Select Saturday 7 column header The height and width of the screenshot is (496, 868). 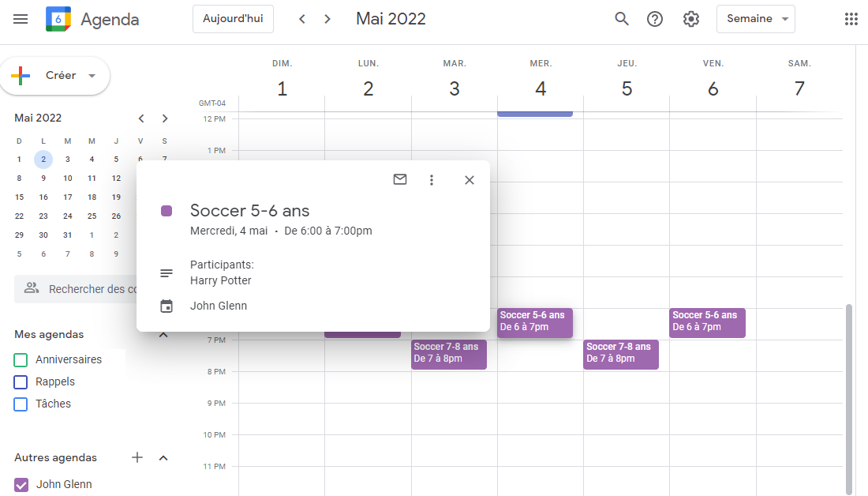tap(799, 79)
